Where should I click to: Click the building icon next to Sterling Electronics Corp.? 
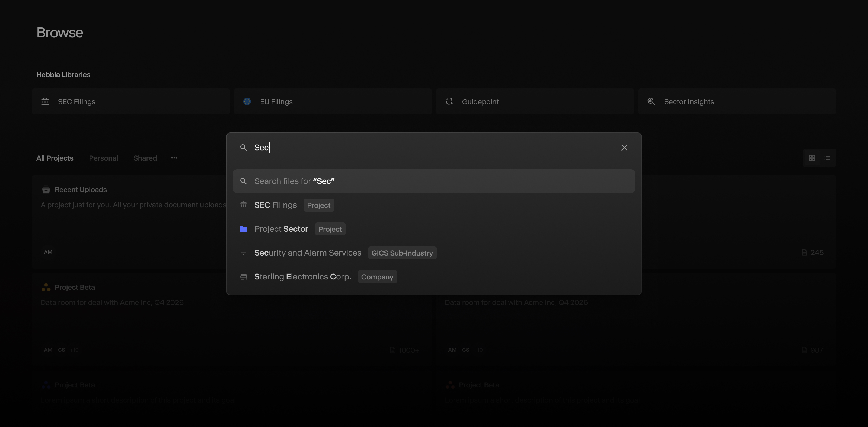(244, 277)
